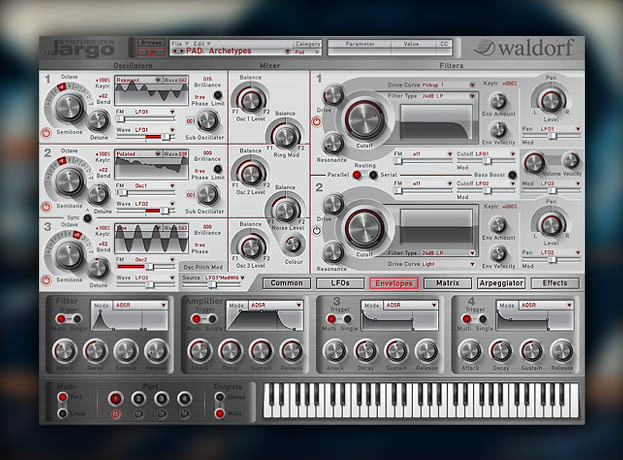Screen dimensions: 623x460
Task: Toggle the Oscillator 3 power icon
Action: 46,280
